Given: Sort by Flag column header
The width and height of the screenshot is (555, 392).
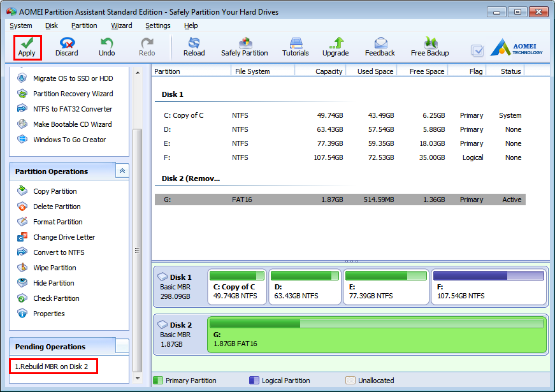Looking at the screenshot, I should (467, 71).
